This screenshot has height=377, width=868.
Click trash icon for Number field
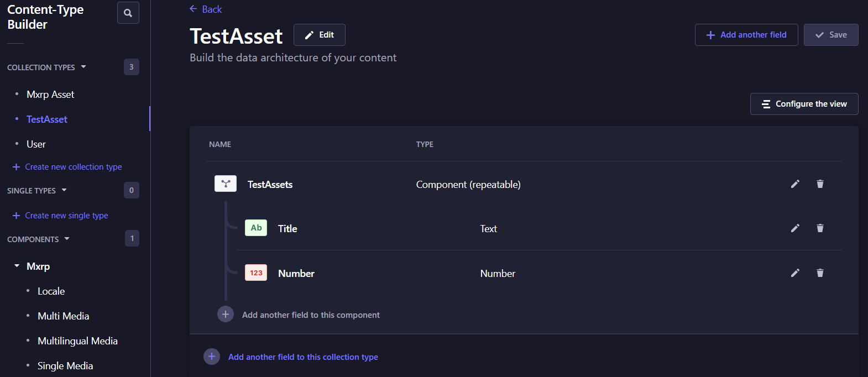click(820, 273)
